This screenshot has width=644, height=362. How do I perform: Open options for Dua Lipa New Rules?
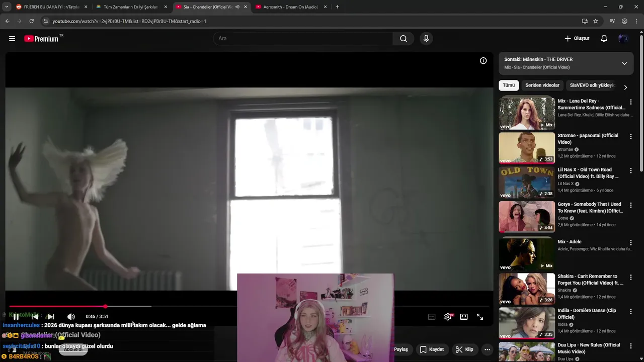[x=630, y=346]
